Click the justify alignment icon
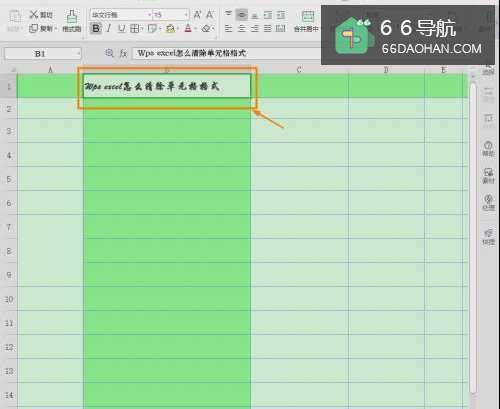Image resolution: width=500 pixels, height=409 pixels. pos(268,29)
